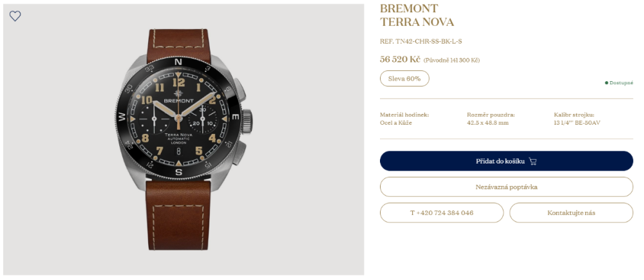
Task: Click the Kalibr strojku label
Action: pyautogui.click(x=574, y=115)
